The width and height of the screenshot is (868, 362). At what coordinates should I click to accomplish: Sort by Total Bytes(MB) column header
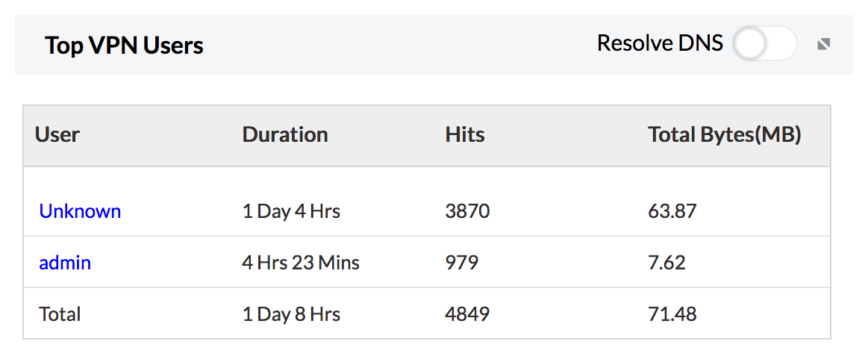tap(724, 135)
